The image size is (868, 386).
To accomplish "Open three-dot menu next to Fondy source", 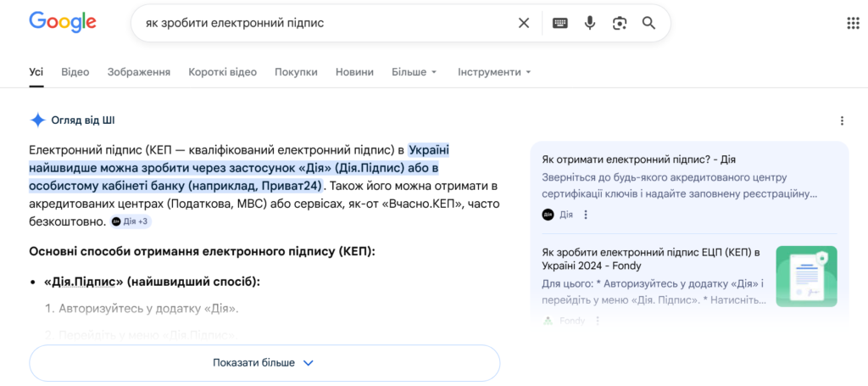I will pyautogui.click(x=598, y=321).
